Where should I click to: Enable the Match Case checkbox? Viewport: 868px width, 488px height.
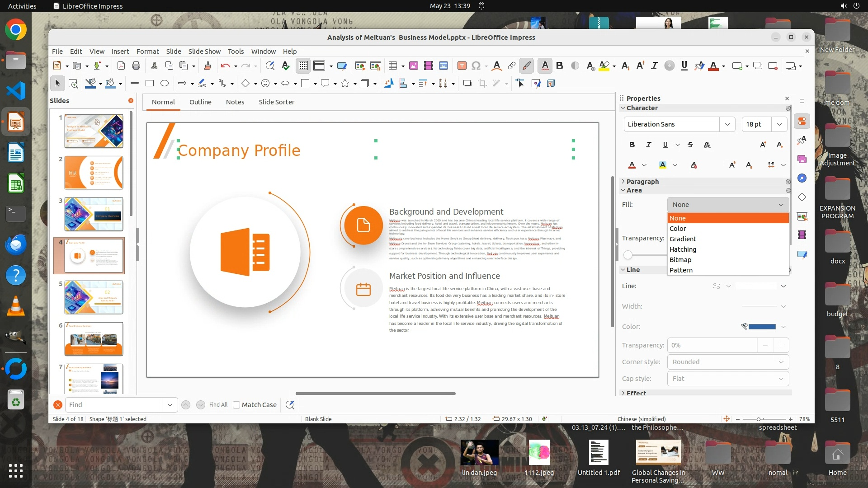236,405
